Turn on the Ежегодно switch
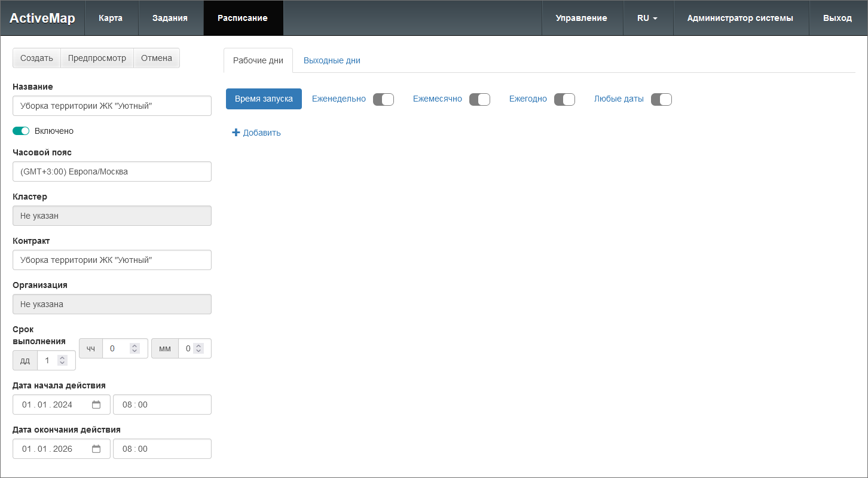 pyautogui.click(x=564, y=99)
